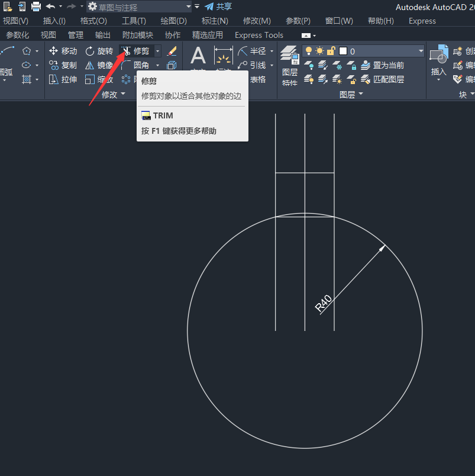Click the layer unlock tool icon

351,79
